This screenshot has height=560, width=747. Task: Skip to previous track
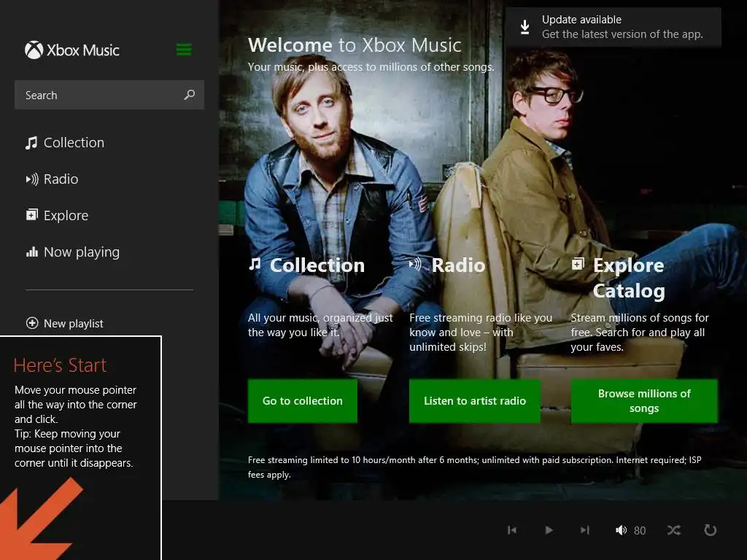point(512,530)
